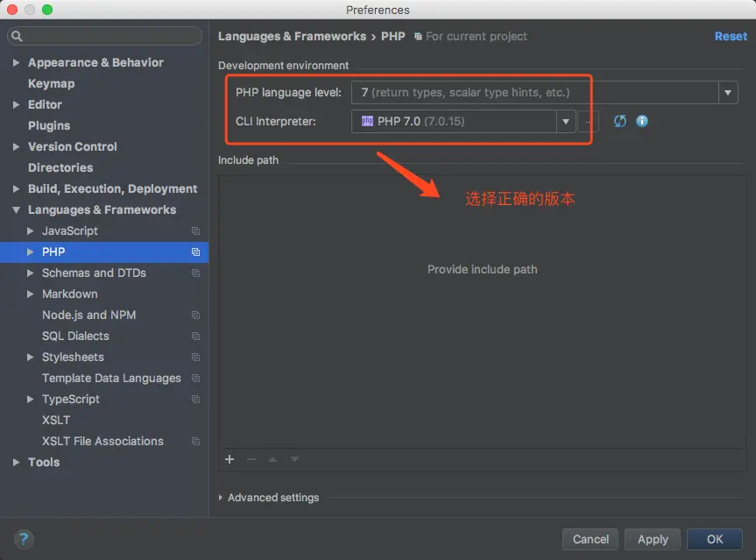Image resolution: width=756 pixels, height=560 pixels.
Task: Click the Reset link at top right
Action: 731,36
